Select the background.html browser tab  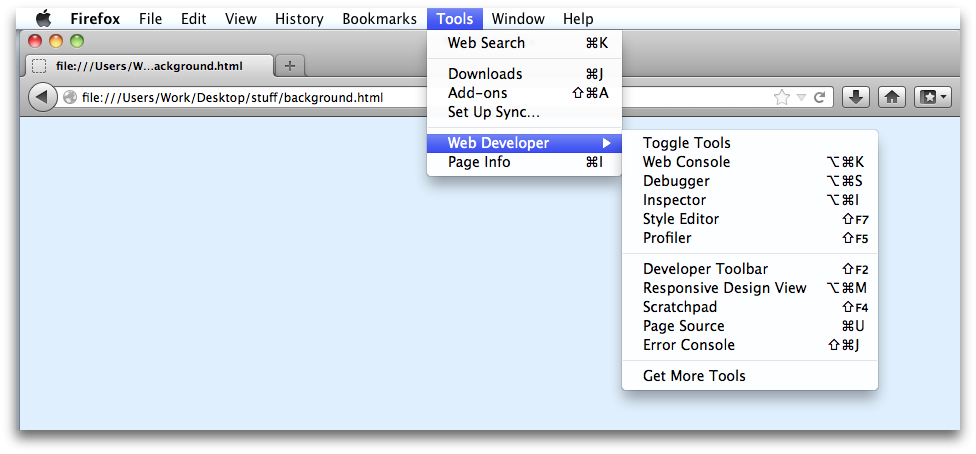(148, 66)
